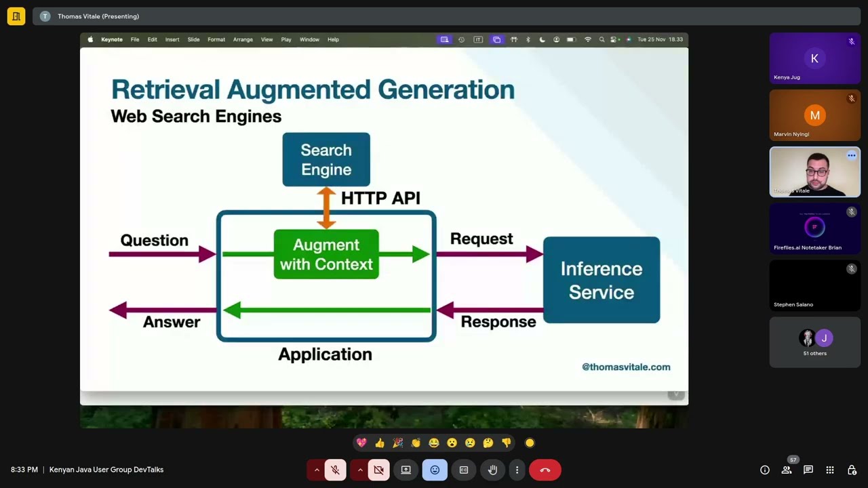Image resolution: width=868 pixels, height=488 pixels.
Task: Select the Kenya Jug participant tile
Action: point(814,58)
